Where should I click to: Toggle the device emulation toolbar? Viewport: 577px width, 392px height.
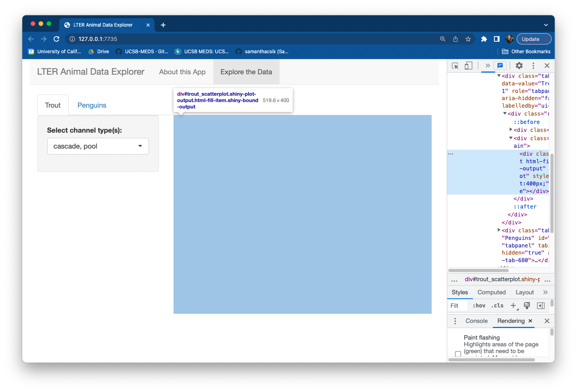point(469,66)
